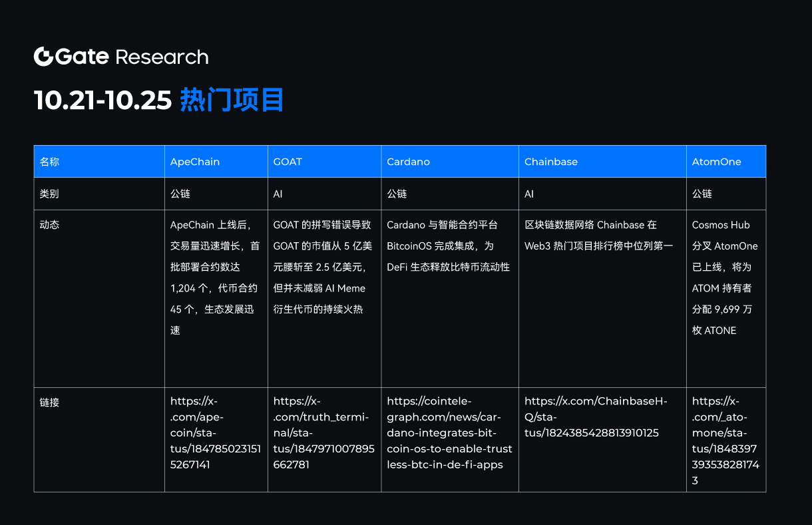Click the 10.21-10.25 热门项目 title
Screen dimensions: 812x525
[x=158, y=100]
